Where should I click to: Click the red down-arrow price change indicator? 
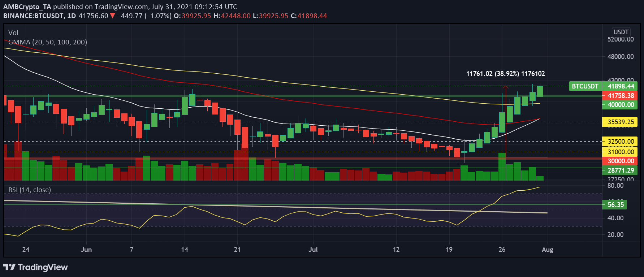(112, 16)
